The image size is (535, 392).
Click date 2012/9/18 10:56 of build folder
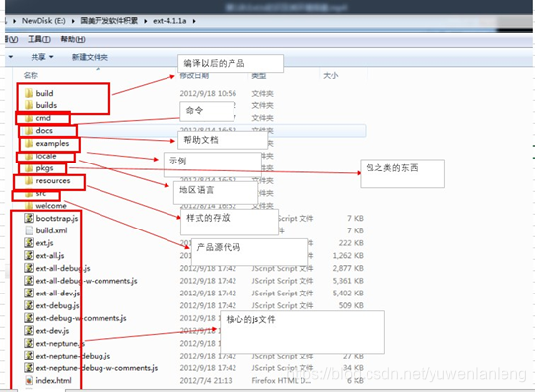208,93
